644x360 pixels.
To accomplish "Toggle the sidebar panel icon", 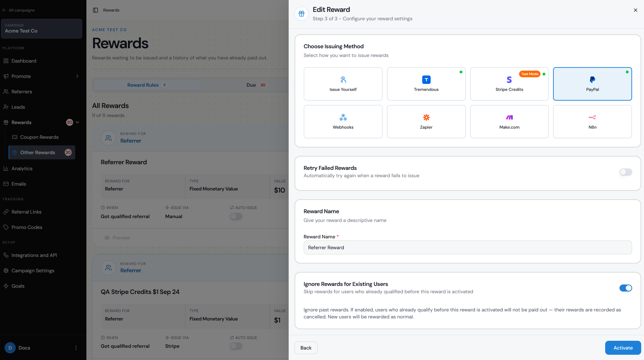I will pyautogui.click(x=95, y=10).
